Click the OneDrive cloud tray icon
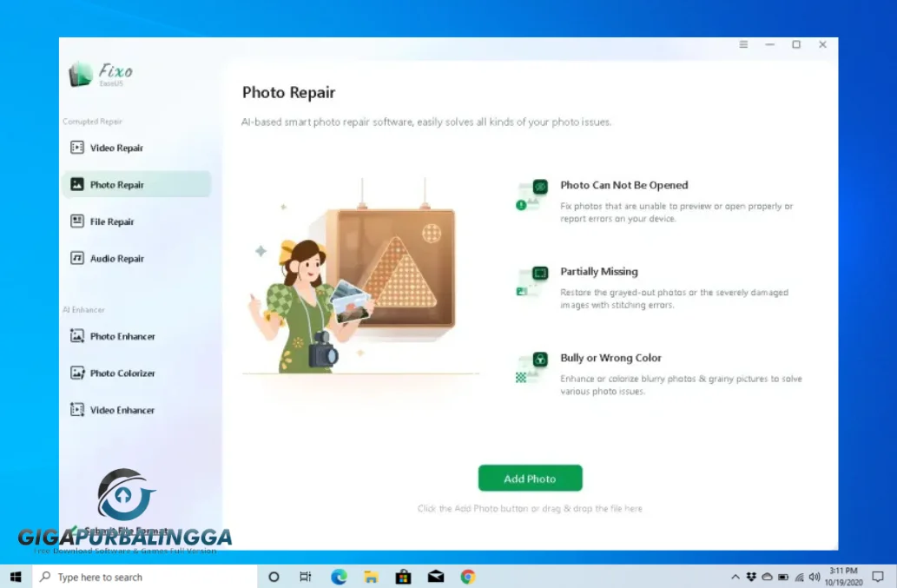 click(767, 577)
